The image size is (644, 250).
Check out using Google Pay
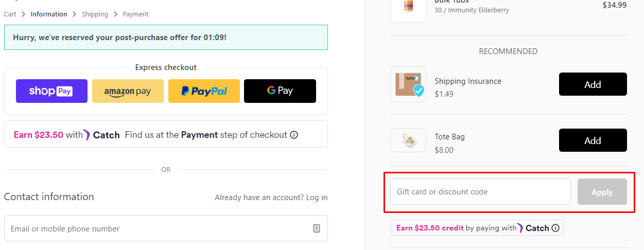(280, 91)
